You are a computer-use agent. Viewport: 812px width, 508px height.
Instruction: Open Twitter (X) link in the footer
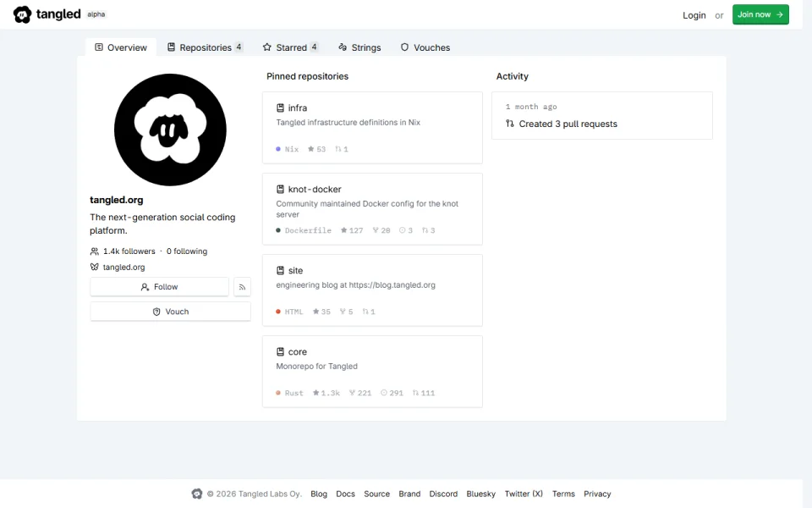pos(524,494)
